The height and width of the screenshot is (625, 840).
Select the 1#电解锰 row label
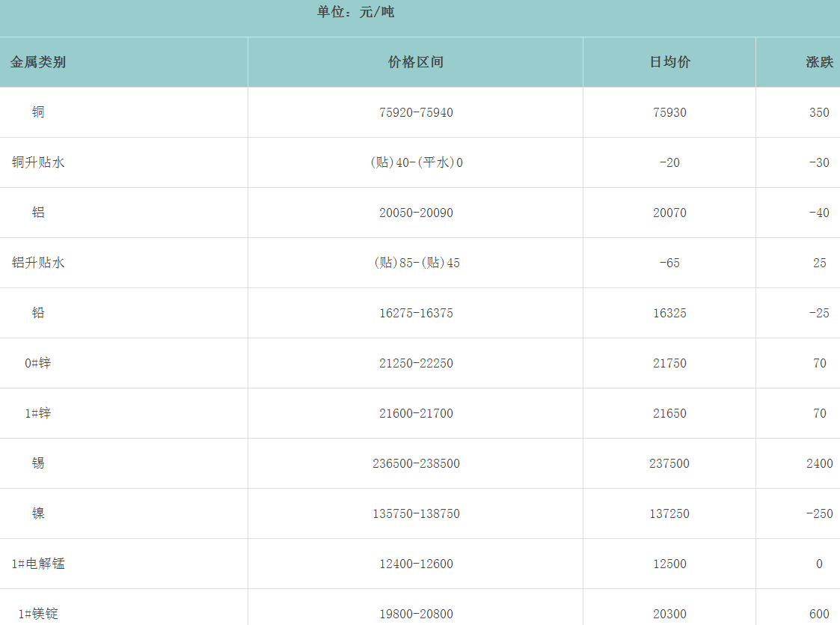click(38, 564)
